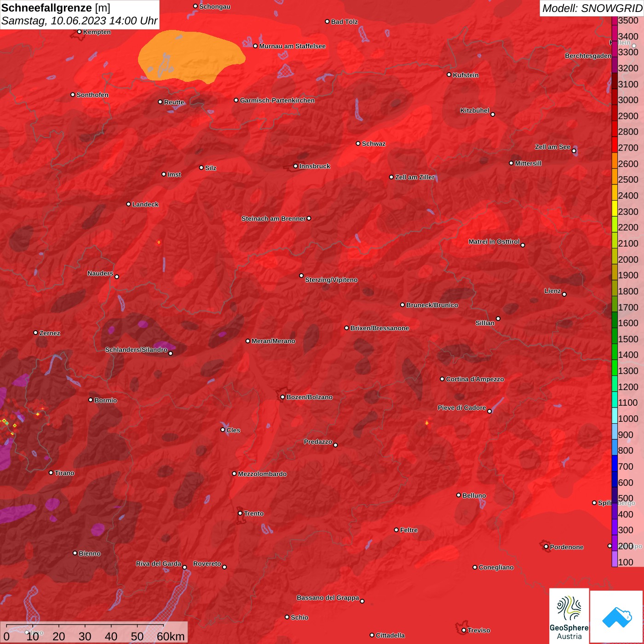644x644 pixels.
Task: Click the Belluno label
Action: pyautogui.click(x=474, y=495)
